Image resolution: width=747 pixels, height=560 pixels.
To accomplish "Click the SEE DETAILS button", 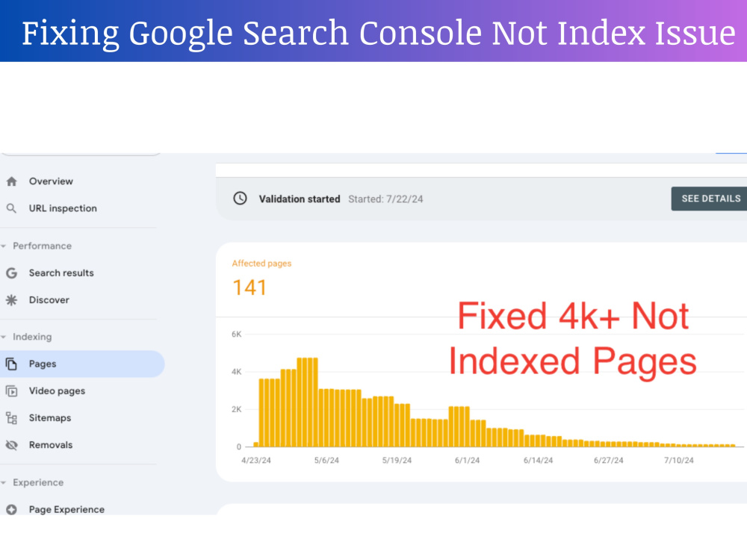I will pyautogui.click(x=710, y=199).
